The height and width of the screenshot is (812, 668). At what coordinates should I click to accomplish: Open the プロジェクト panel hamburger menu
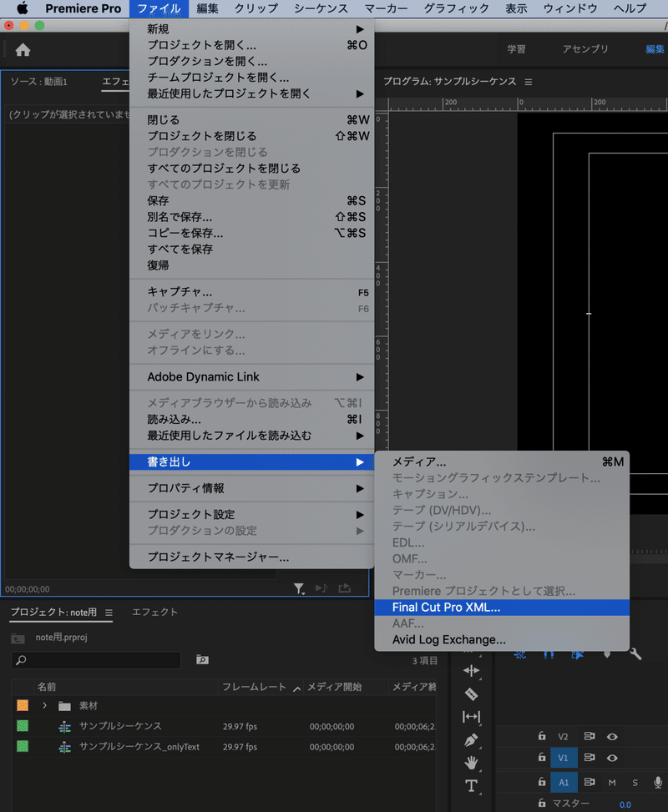point(109,613)
